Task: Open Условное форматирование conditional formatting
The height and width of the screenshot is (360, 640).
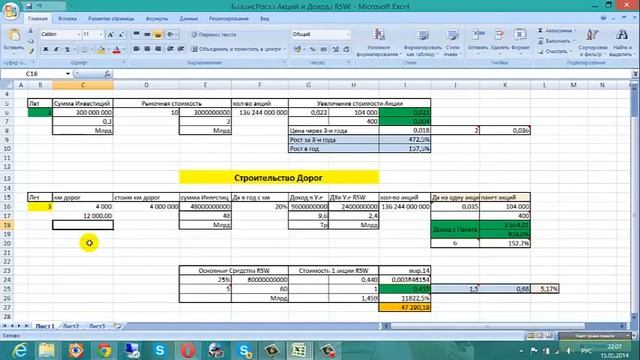Action: click(379, 42)
